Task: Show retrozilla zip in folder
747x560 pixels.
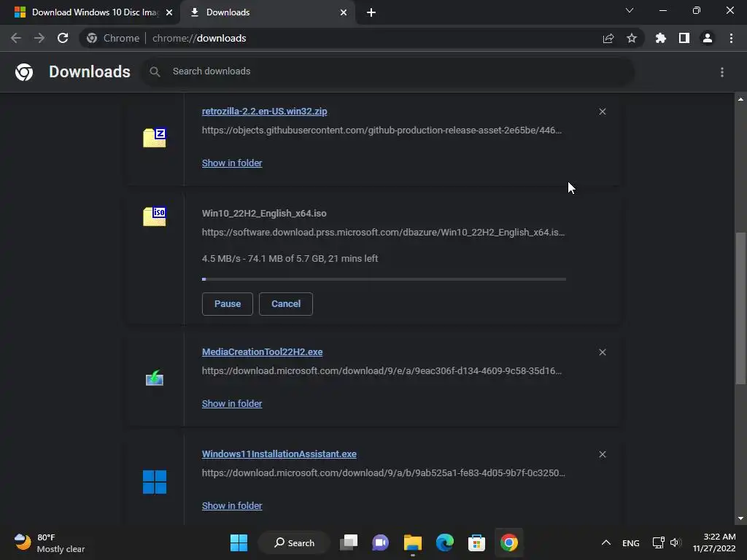Action: click(x=232, y=163)
